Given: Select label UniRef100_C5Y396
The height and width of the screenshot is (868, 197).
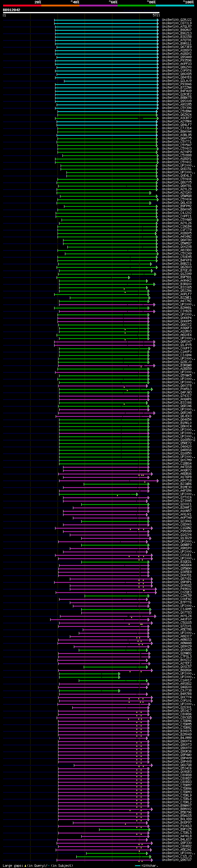Looking at the screenshot, I should point(177,108).
